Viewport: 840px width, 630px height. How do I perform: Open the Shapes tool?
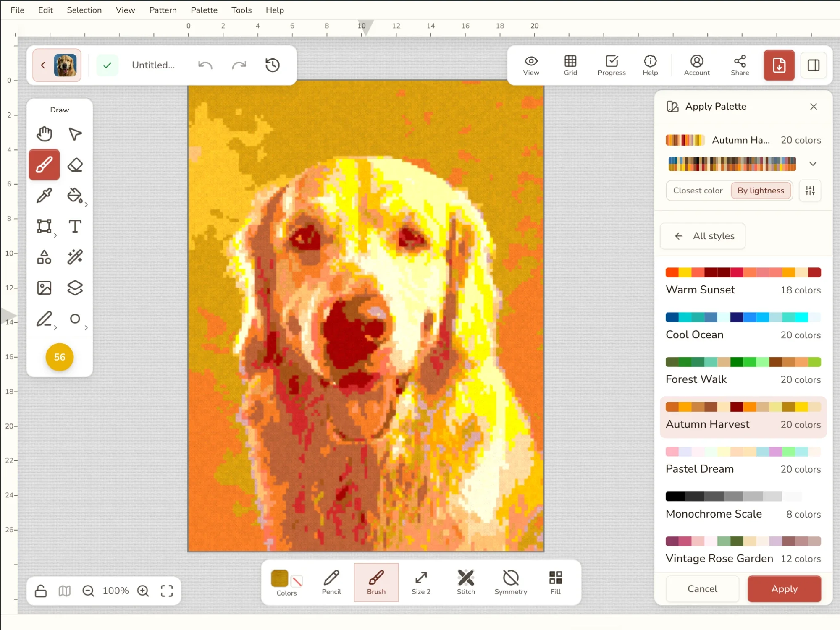(44, 257)
